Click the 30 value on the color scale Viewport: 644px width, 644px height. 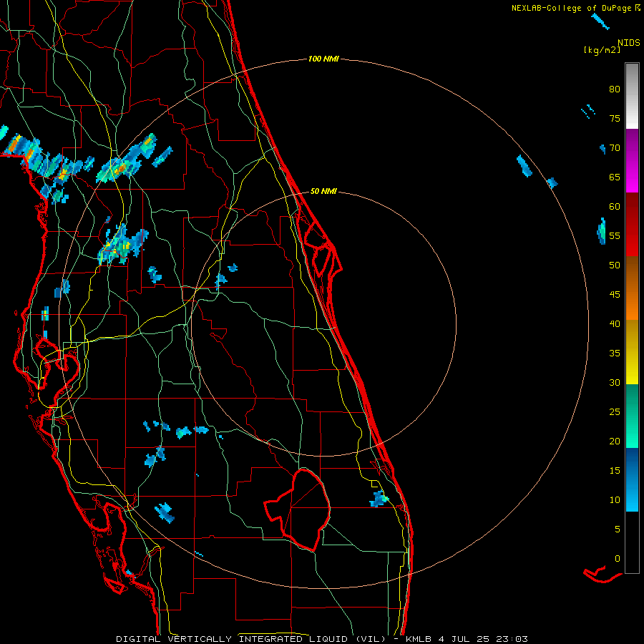[x=615, y=383]
